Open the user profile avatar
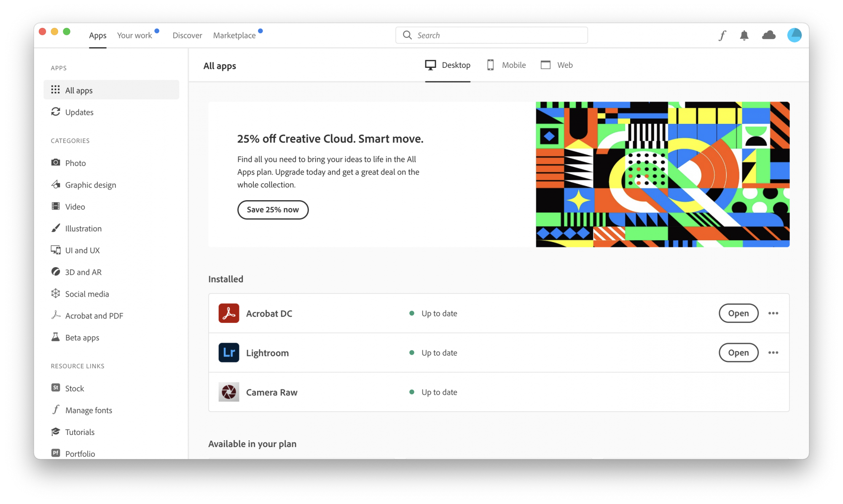This screenshot has height=504, width=843. (794, 35)
